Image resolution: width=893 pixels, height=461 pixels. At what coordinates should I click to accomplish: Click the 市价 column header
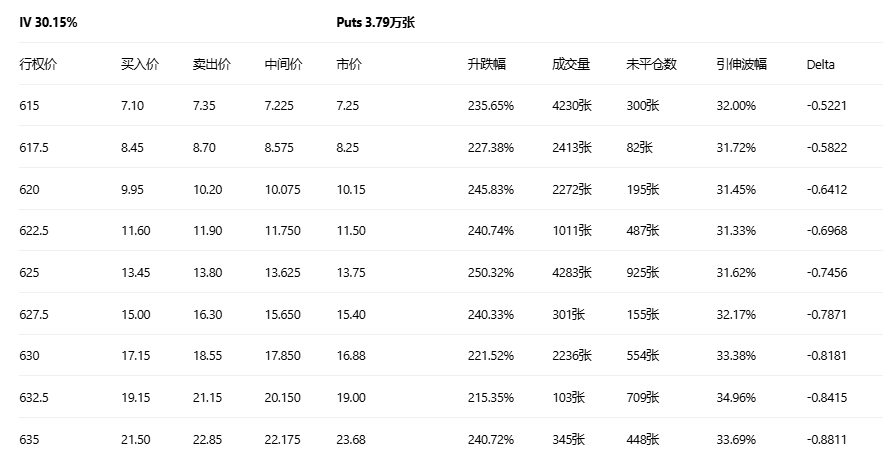click(349, 65)
